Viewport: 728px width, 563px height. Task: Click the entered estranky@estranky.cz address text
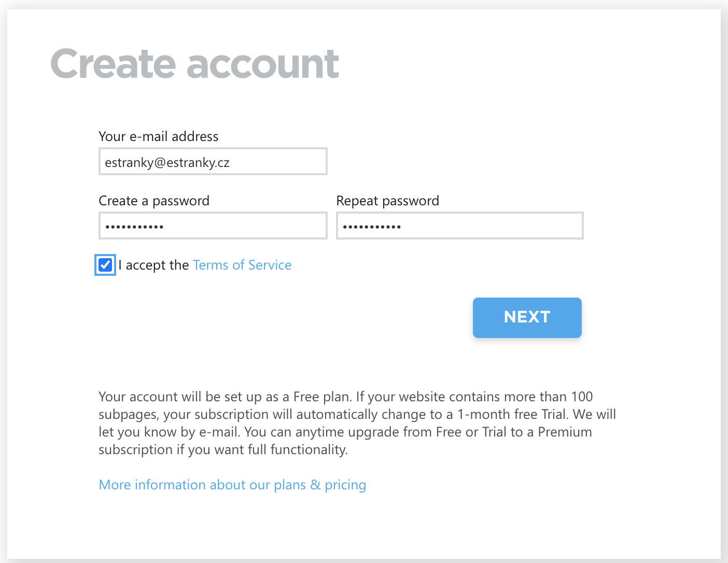pos(167,163)
